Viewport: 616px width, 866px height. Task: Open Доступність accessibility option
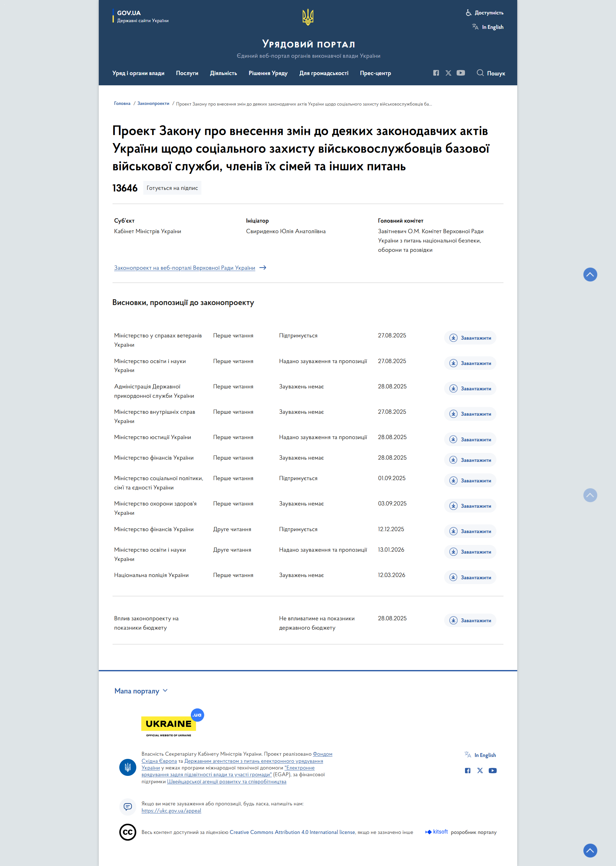click(x=485, y=13)
